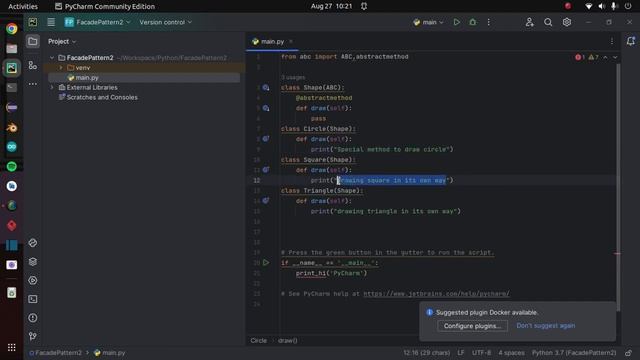Image resolution: width=640 pixels, height=360 pixels.
Task: Click Don't suggest again link
Action: coord(546,326)
